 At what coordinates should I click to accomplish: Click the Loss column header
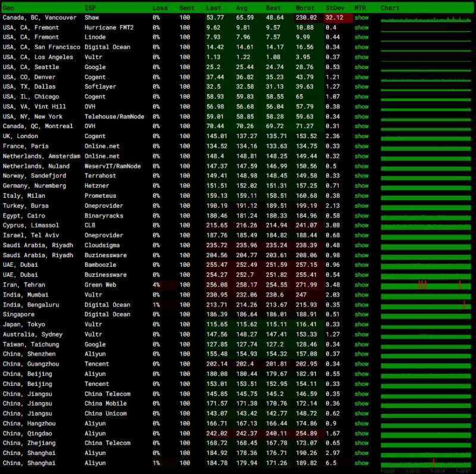[x=160, y=8]
